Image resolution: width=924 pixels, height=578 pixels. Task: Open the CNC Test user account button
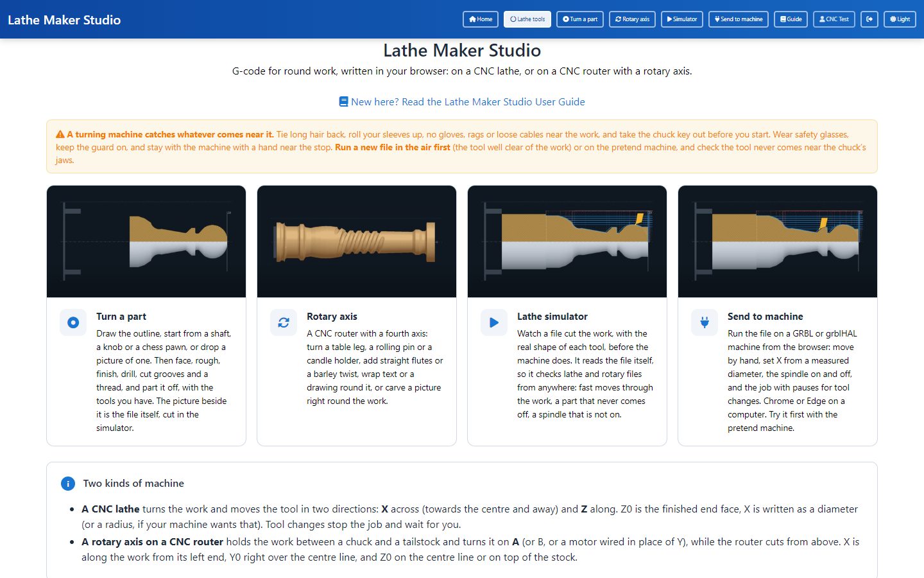834,19
